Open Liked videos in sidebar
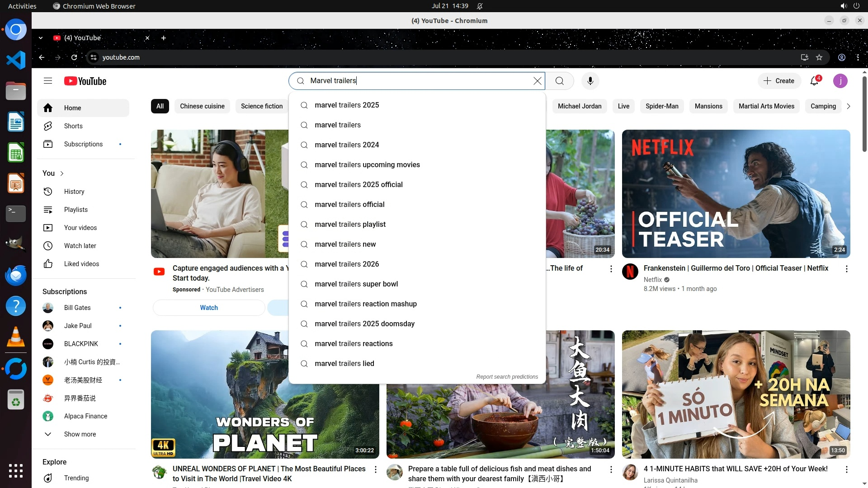 point(81,264)
